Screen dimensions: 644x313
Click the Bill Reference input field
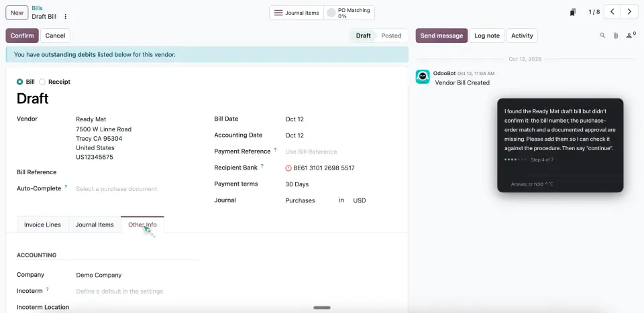point(138,172)
